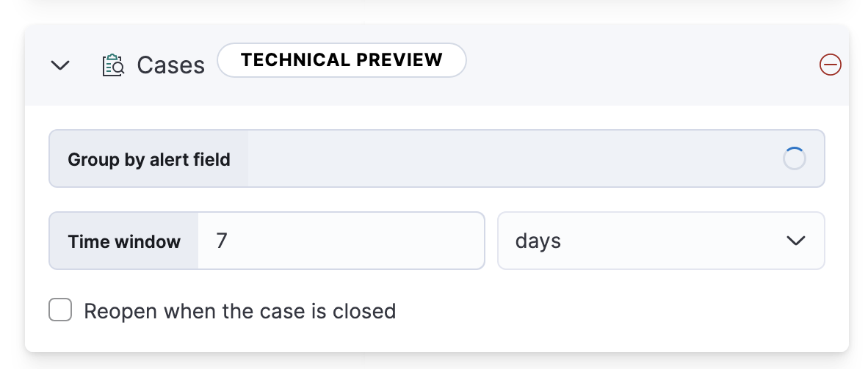Image resolution: width=868 pixels, height=369 pixels.
Task: Click the 'days' text in unit selector
Action: (538, 241)
